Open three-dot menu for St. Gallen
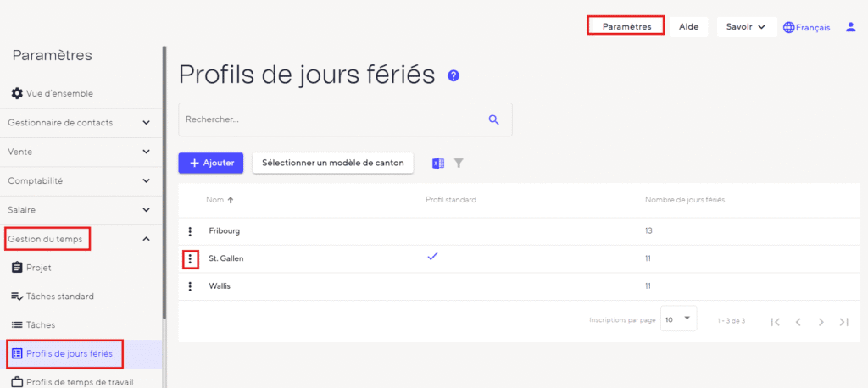Viewport: 868px width, 388px height. (x=190, y=258)
